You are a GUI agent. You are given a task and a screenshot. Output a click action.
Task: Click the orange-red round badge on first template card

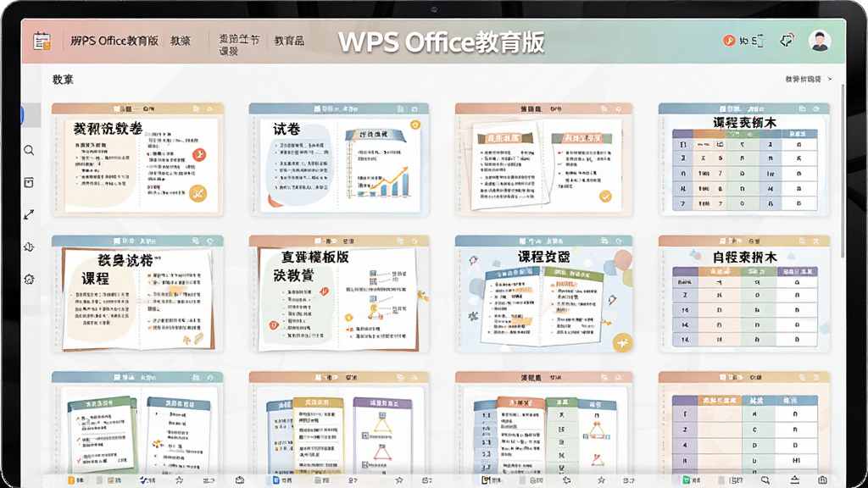click(199, 154)
